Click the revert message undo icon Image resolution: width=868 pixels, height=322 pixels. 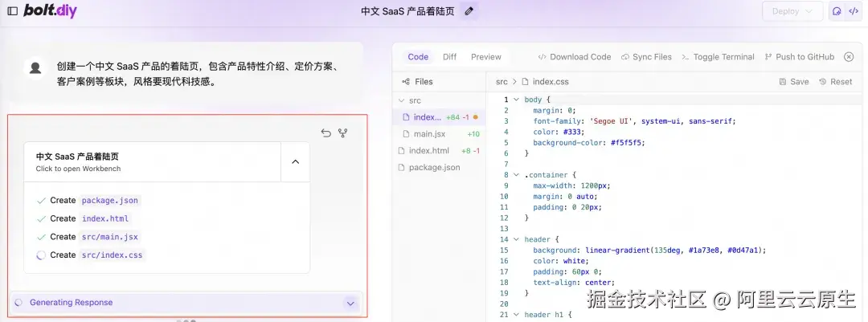[325, 132]
